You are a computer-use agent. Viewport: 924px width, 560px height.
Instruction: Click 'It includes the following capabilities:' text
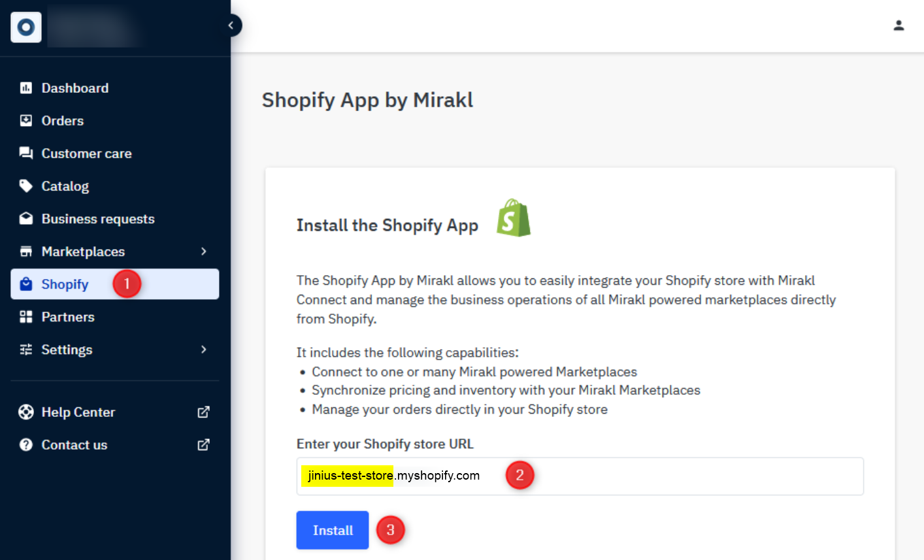(x=407, y=352)
